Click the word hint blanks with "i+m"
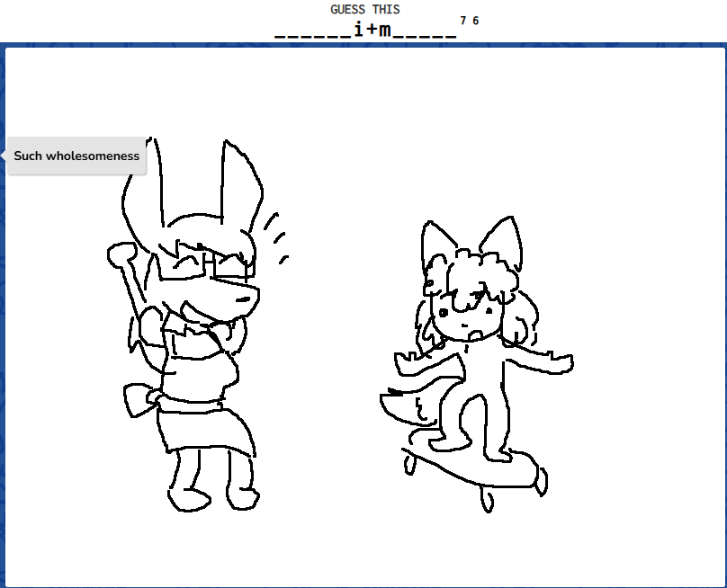The height and width of the screenshot is (588, 727). click(366, 31)
